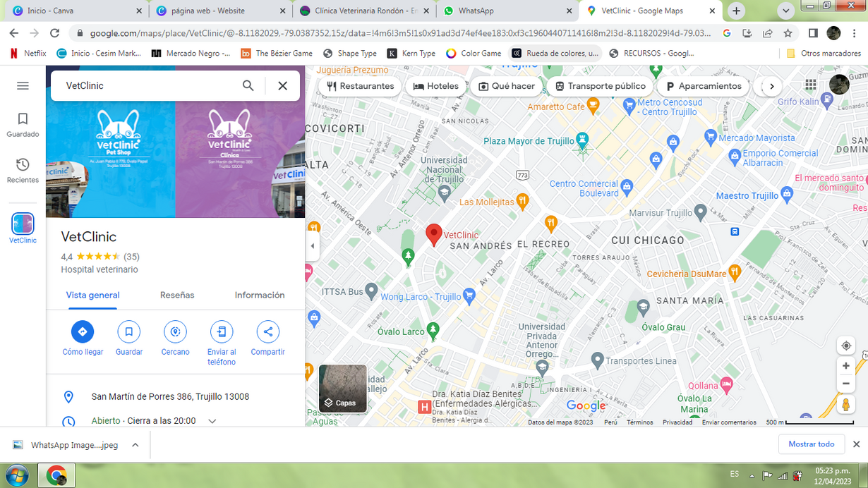Click the Restaurantes filter chip
The width and height of the screenshot is (868, 488).
(x=360, y=86)
